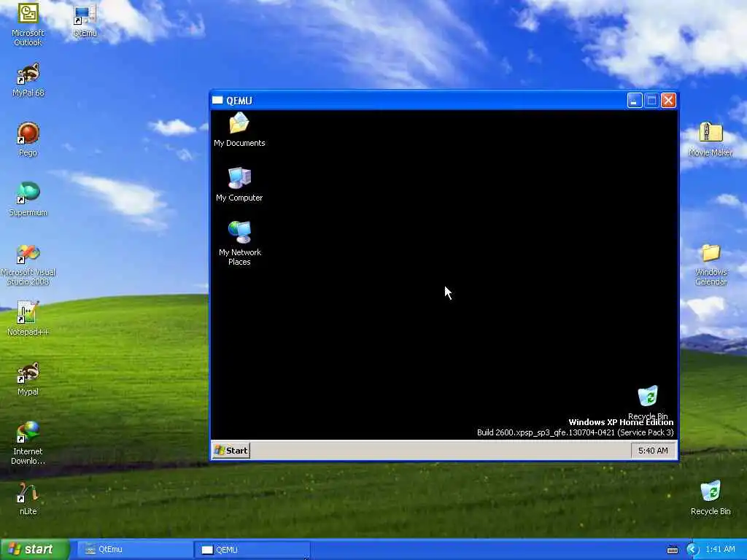Image resolution: width=747 pixels, height=560 pixels.
Task: Switch to QtEmu taskbar button
Action: (134, 550)
